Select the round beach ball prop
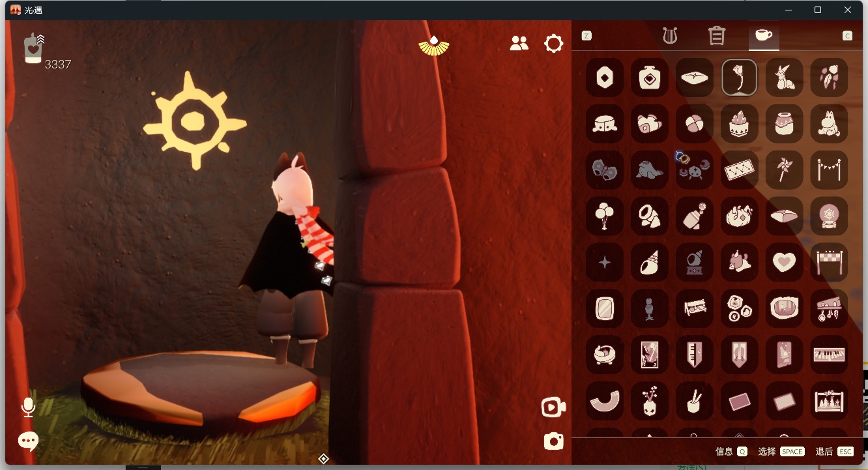Viewport: 868px width, 470px height. [695, 123]
